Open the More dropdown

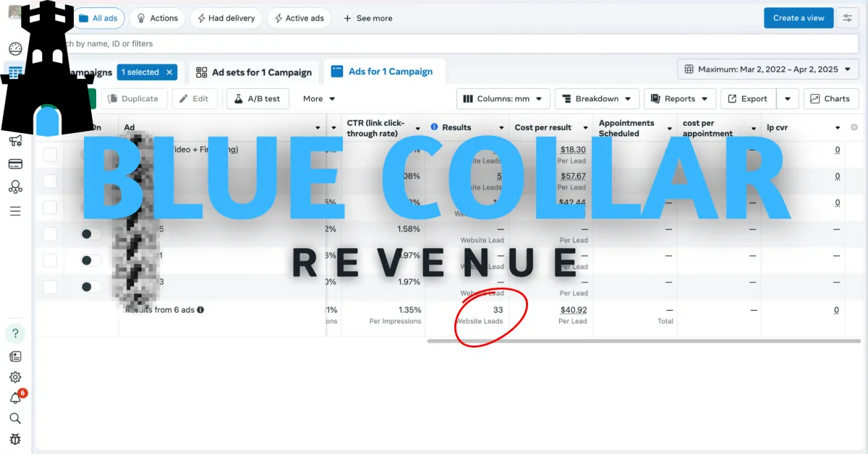pos(319,99)
